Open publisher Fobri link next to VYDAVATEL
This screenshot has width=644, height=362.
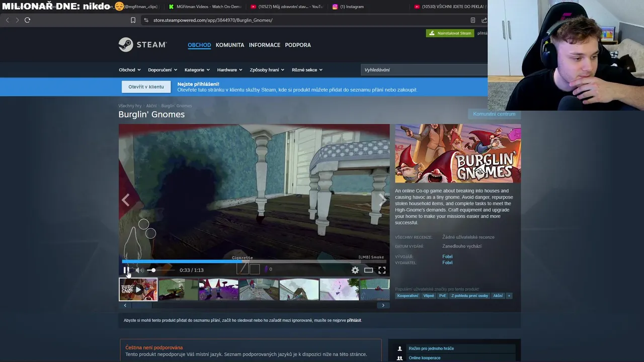click(x=447, y=262)
